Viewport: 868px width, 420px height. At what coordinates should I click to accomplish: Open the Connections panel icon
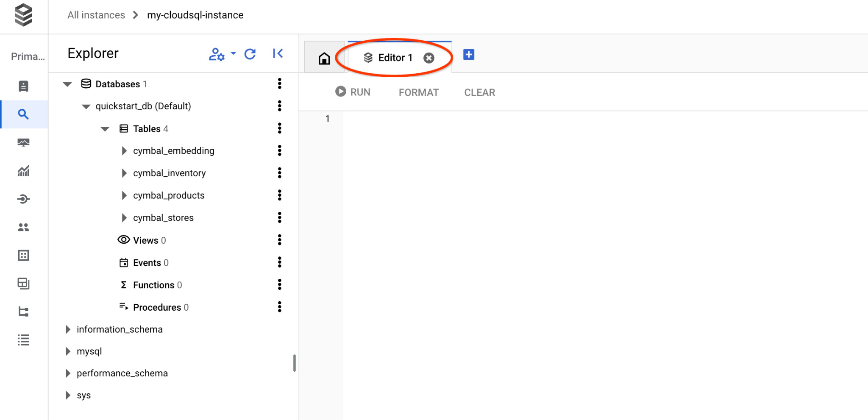[x=24, y=199]
